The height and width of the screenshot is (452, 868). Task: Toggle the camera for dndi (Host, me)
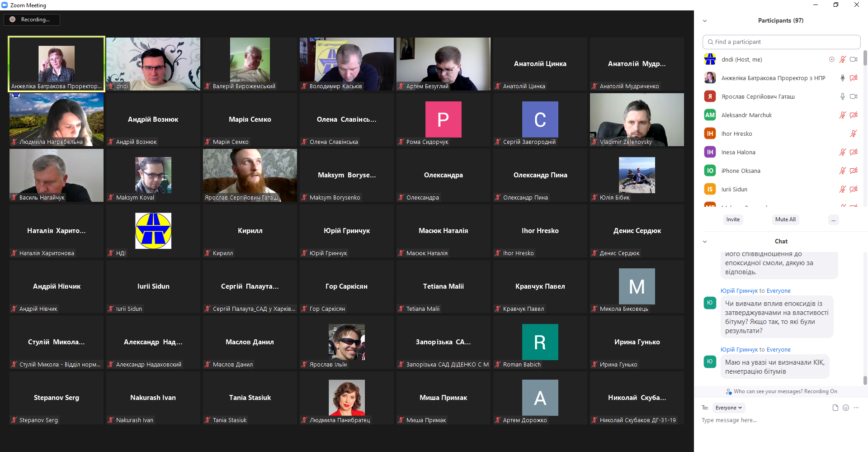(x=853, y=59)
